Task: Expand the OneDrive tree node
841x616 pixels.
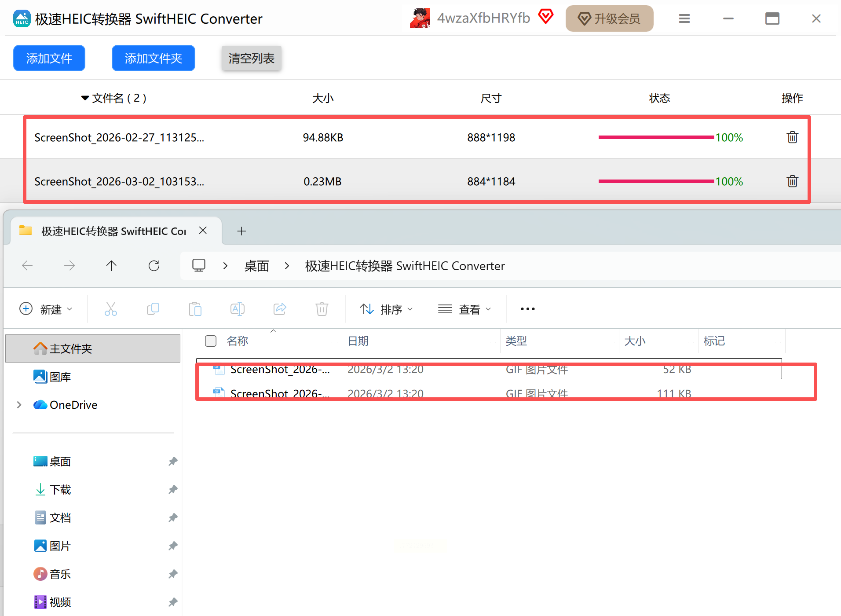Action: pyautogui.click(x=19, y=405)
